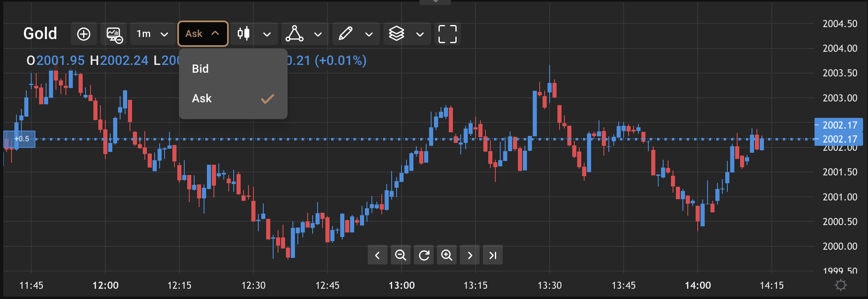Zoom out the chart with the minus magnifier
Image resolution: width=868 pixels, height=299 pixels.
(400, 255)
